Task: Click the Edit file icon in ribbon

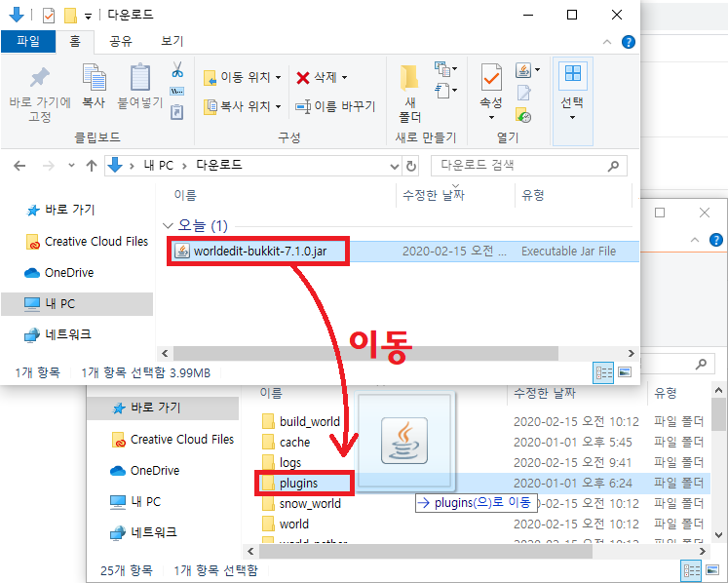Action: (523, 93)
